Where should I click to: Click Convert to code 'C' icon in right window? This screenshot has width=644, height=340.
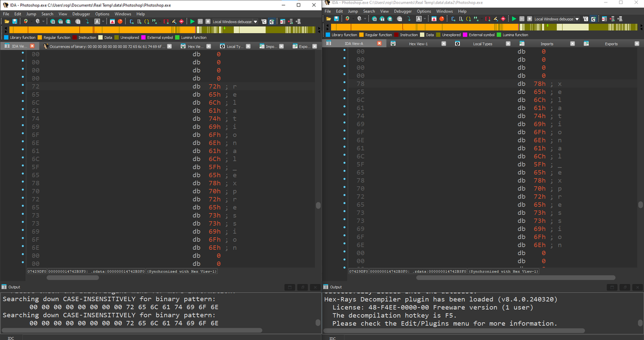452,19
